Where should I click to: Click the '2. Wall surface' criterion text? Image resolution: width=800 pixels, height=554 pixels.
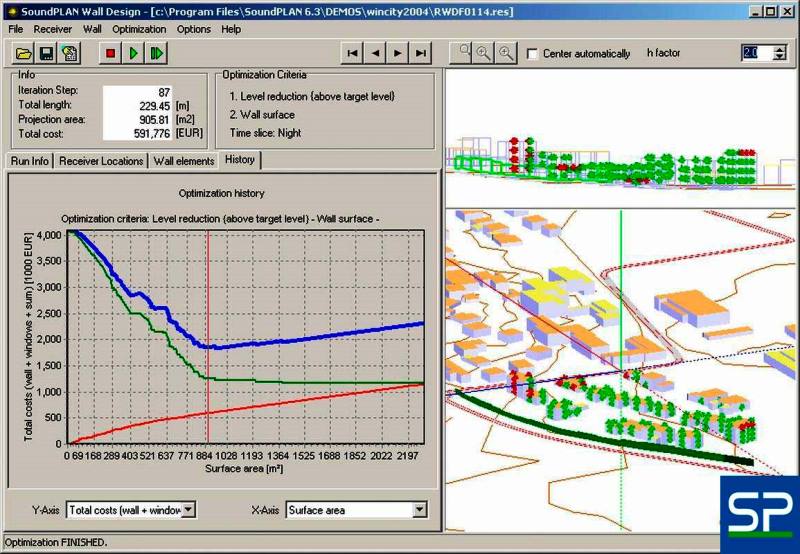coord(262,114)
